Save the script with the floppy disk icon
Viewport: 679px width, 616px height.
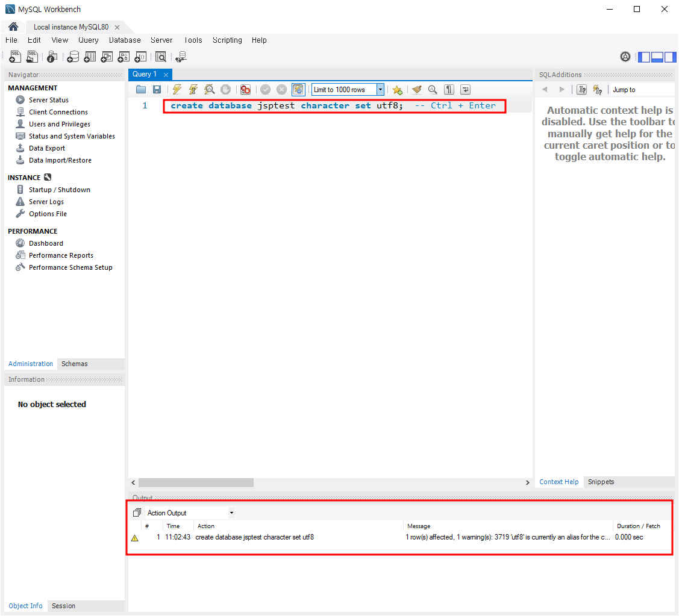(157, 90)
